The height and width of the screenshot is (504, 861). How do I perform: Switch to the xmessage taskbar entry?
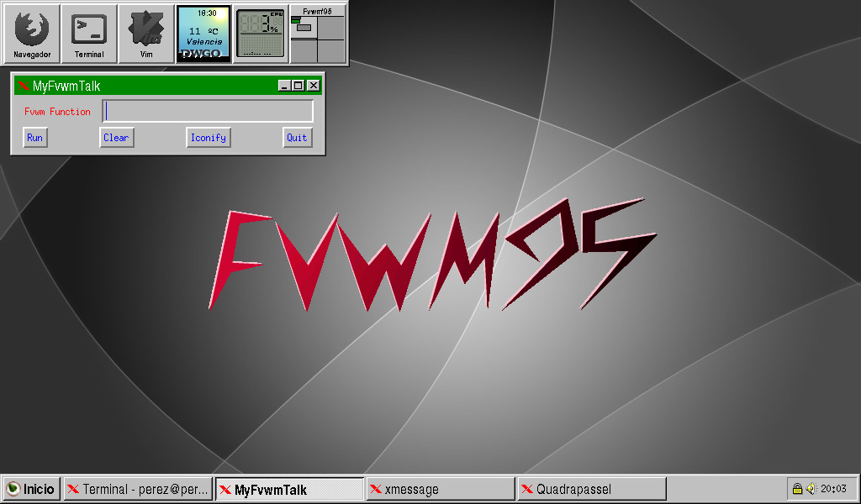(441, 489)
